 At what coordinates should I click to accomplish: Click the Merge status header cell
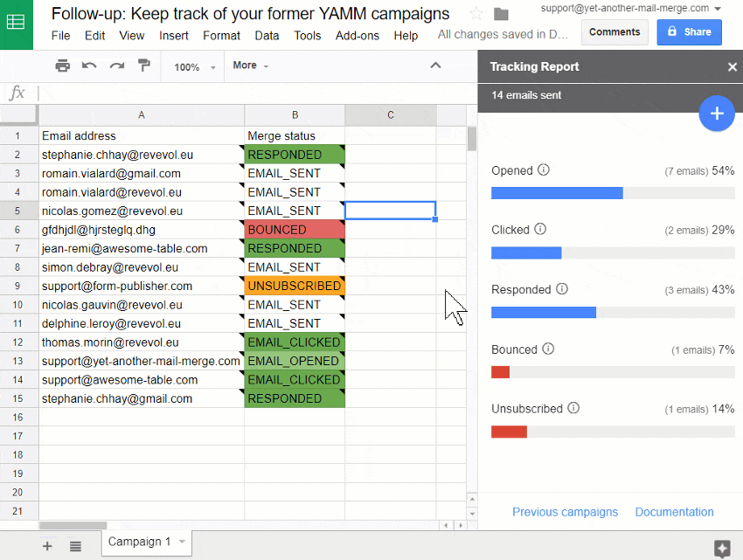click(x=295, y=136)
